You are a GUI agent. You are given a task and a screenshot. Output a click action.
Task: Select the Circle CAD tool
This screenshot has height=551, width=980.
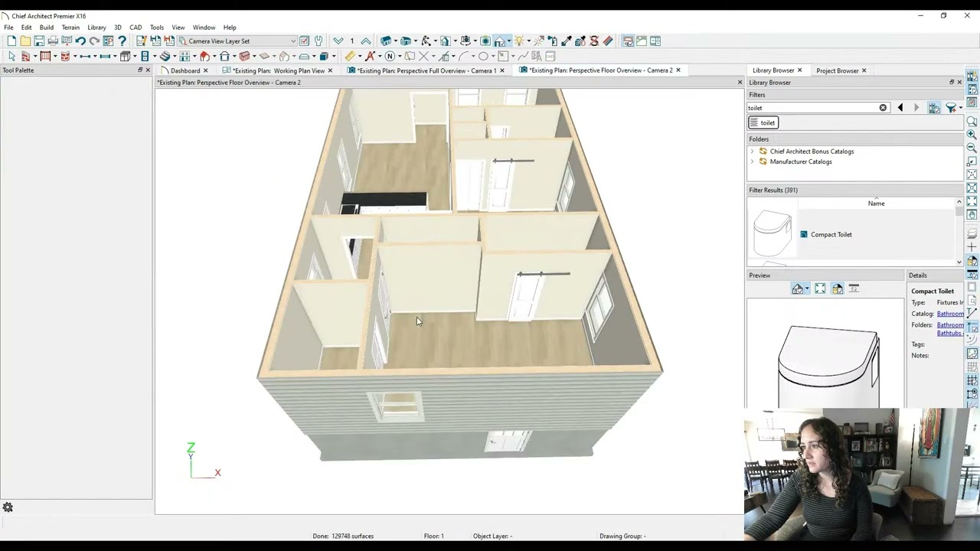coord(483,56)
